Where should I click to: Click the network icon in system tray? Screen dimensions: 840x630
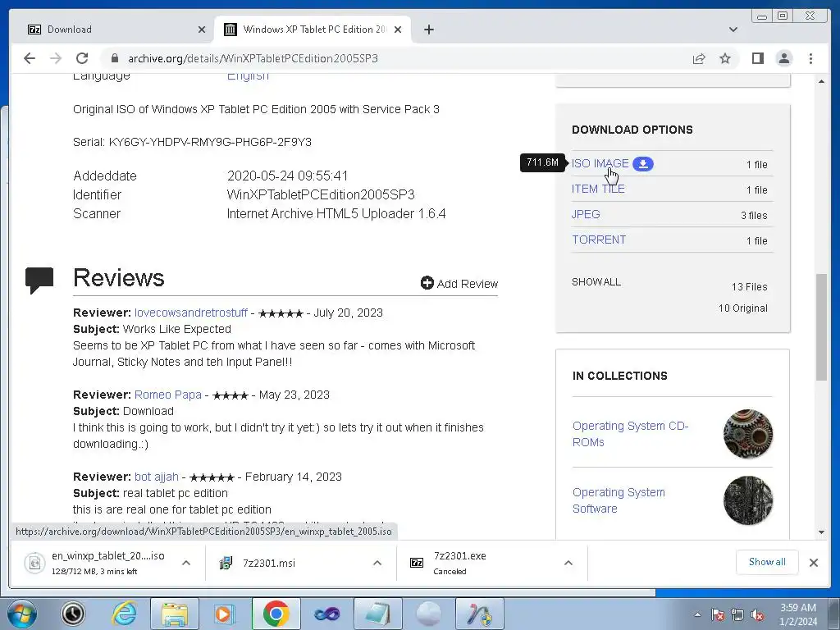pos(737,614)
